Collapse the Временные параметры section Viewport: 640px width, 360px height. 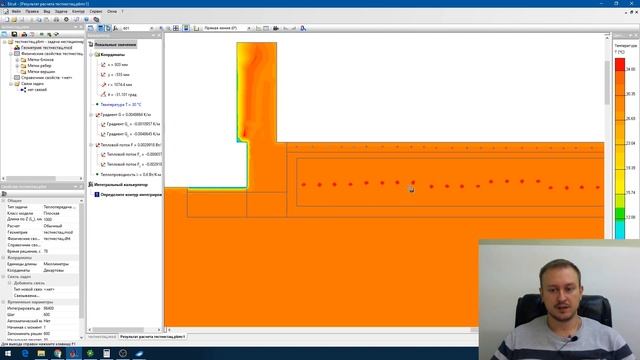tap(4, 302)
